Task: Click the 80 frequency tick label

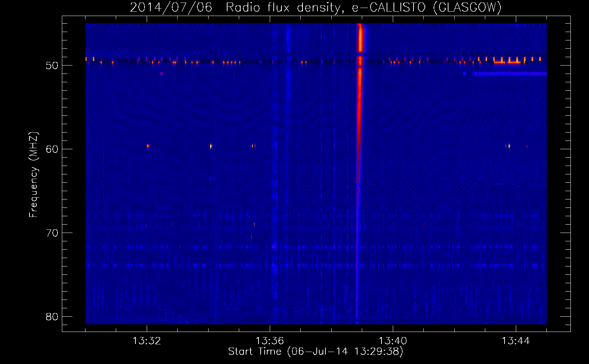Action: tap(52, 317)
